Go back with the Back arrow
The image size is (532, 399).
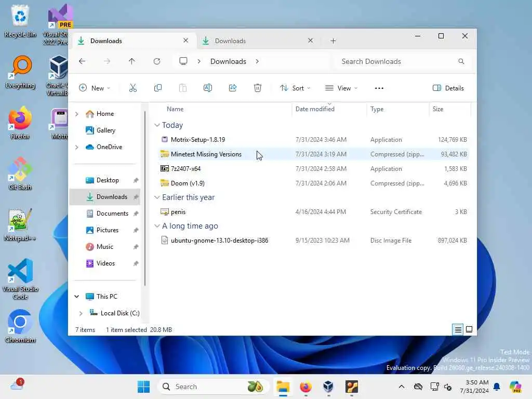(82, 61)
